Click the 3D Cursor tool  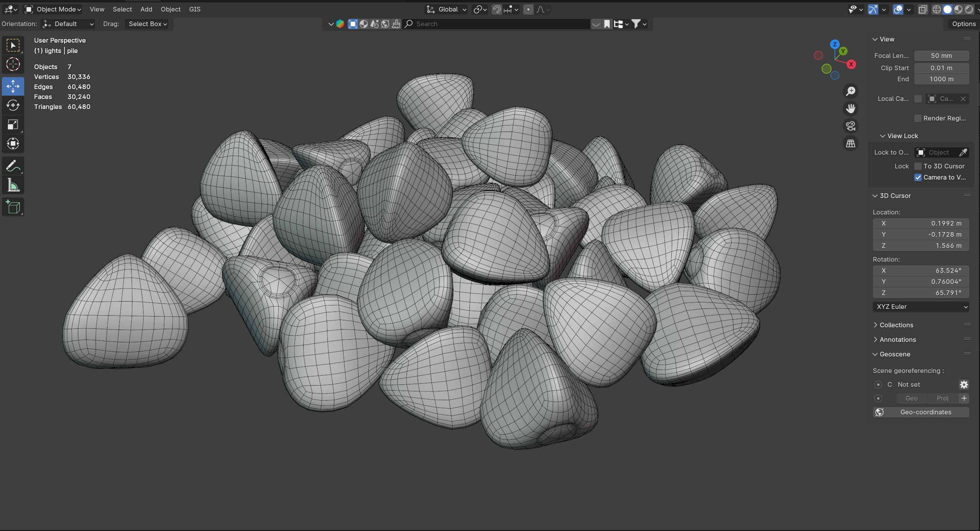coord(13,64)
